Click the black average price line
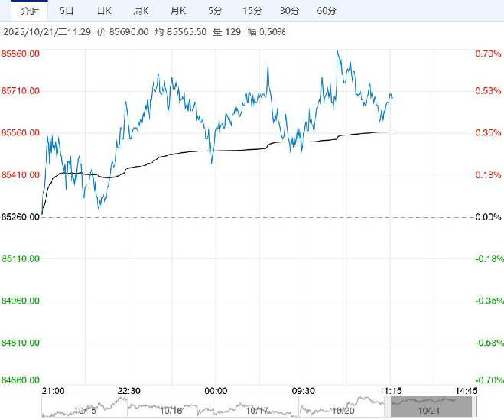The image size is (504, 420). point(229,150)
